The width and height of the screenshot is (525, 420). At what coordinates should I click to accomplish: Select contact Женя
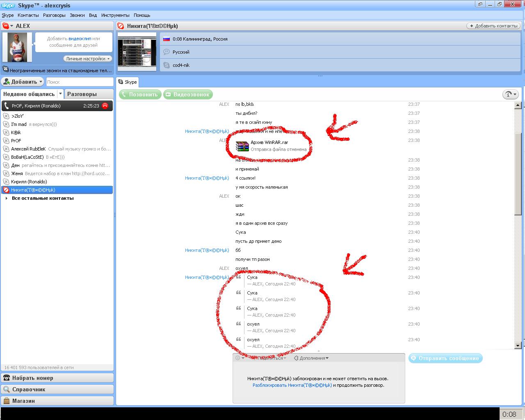tap(57, 173)
